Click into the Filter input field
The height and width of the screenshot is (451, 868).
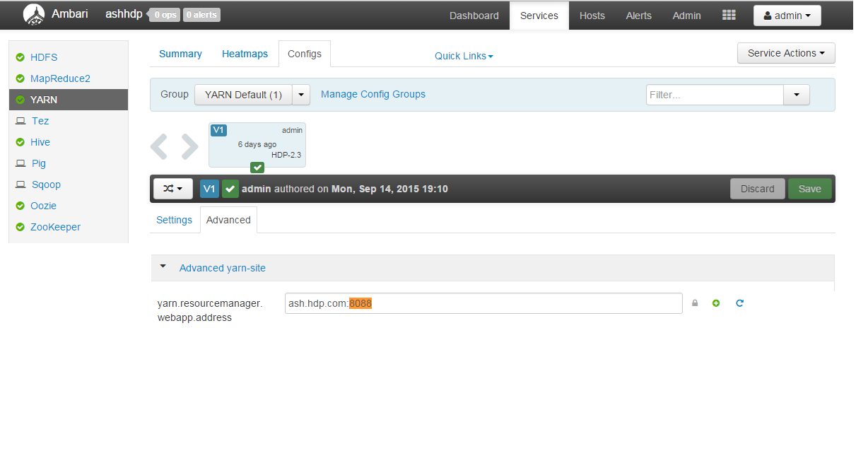click(715, 95)
